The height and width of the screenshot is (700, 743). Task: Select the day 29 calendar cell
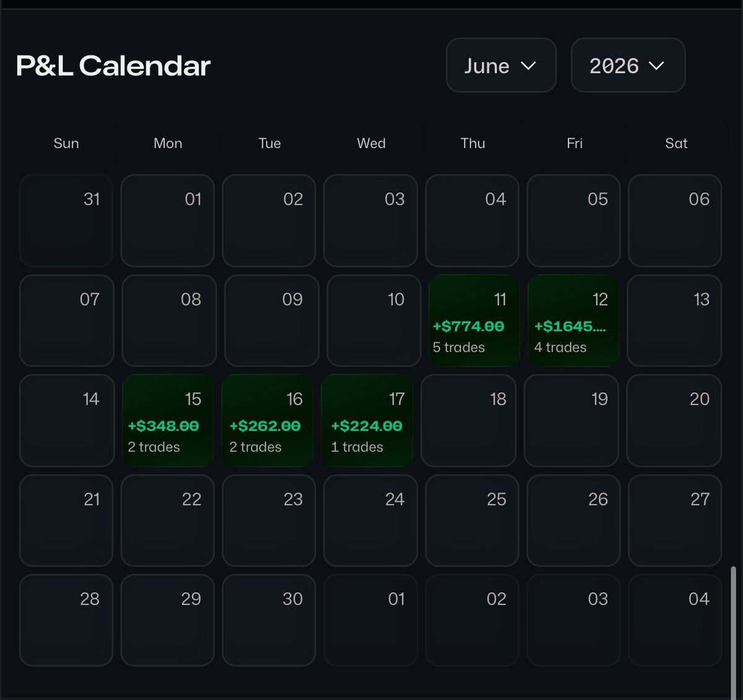pyautogui.click(x=168, y=620)
